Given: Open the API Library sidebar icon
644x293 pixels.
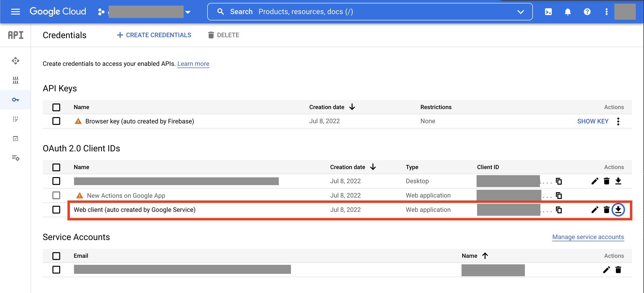Looking at the screenshot, I should point(15,80).
